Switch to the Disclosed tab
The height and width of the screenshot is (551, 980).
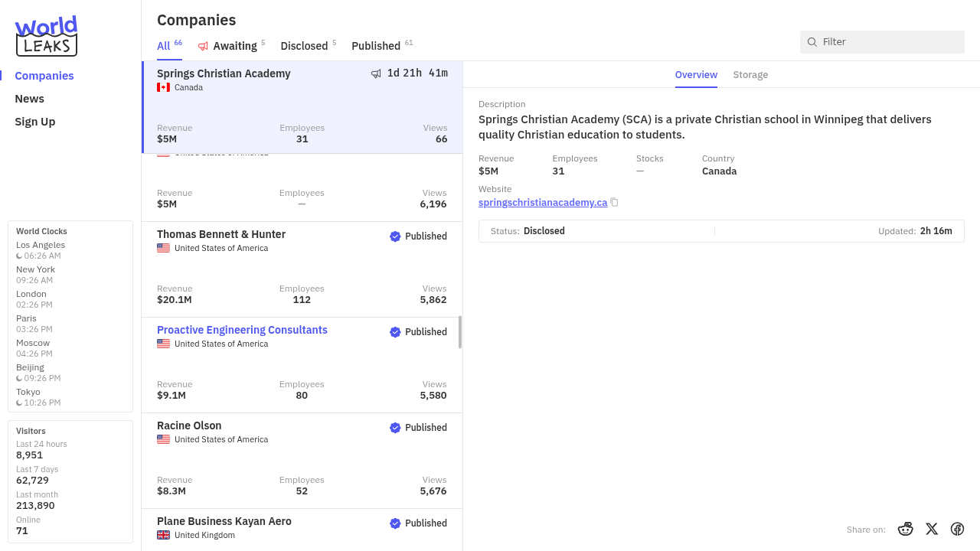[x=309, y=46]
